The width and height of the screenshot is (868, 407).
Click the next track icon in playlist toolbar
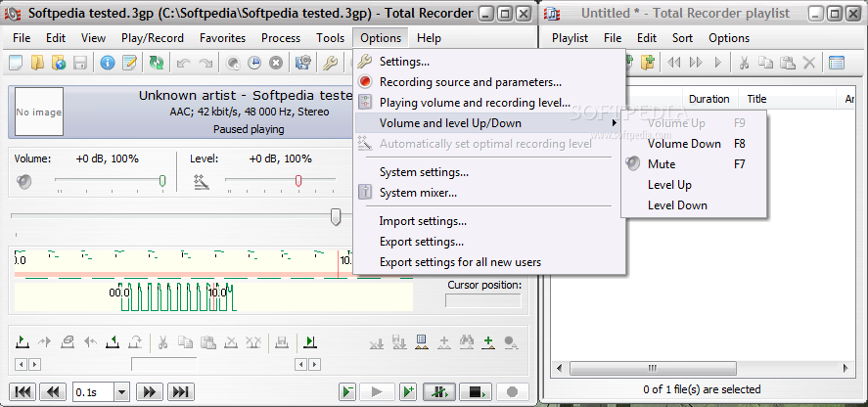696,63
